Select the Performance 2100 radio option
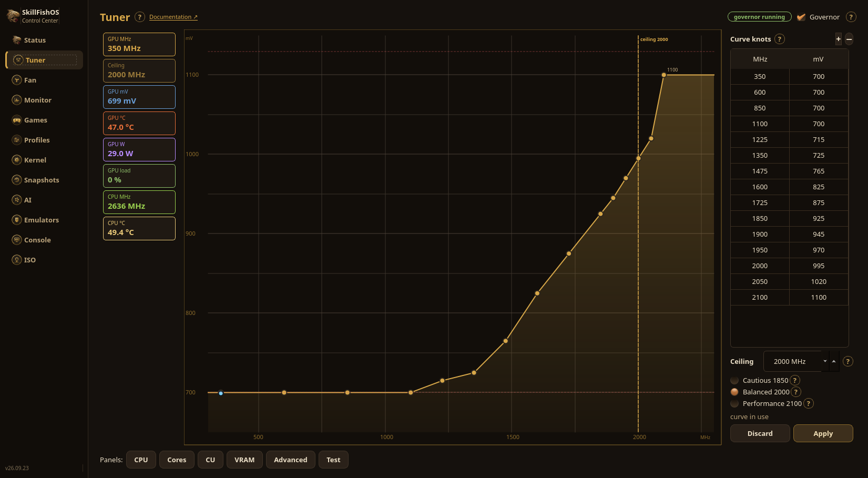 click(734, 403)
